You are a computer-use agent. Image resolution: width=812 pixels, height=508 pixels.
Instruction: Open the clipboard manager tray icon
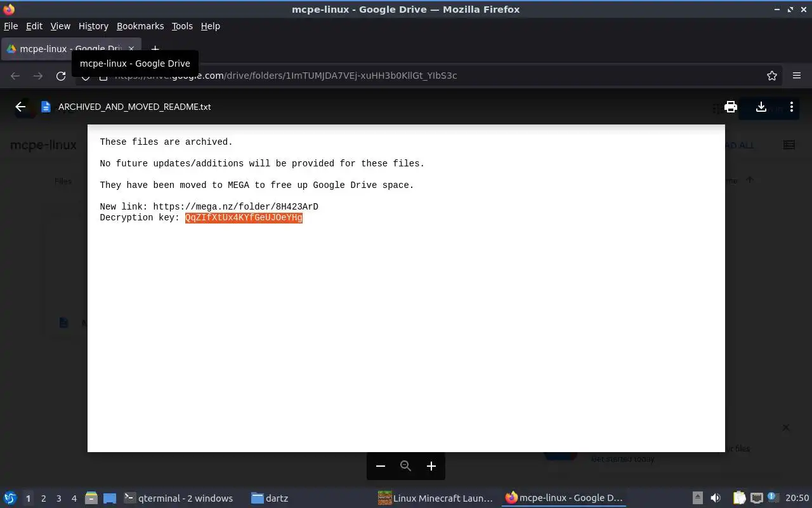(739, 498)
